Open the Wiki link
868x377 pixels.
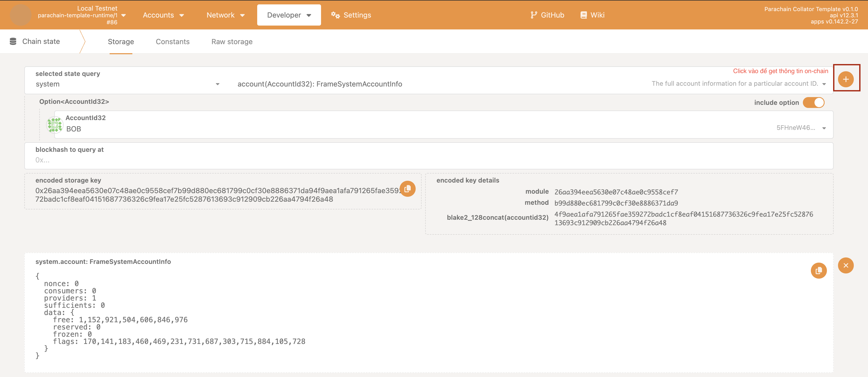point(592,15)
